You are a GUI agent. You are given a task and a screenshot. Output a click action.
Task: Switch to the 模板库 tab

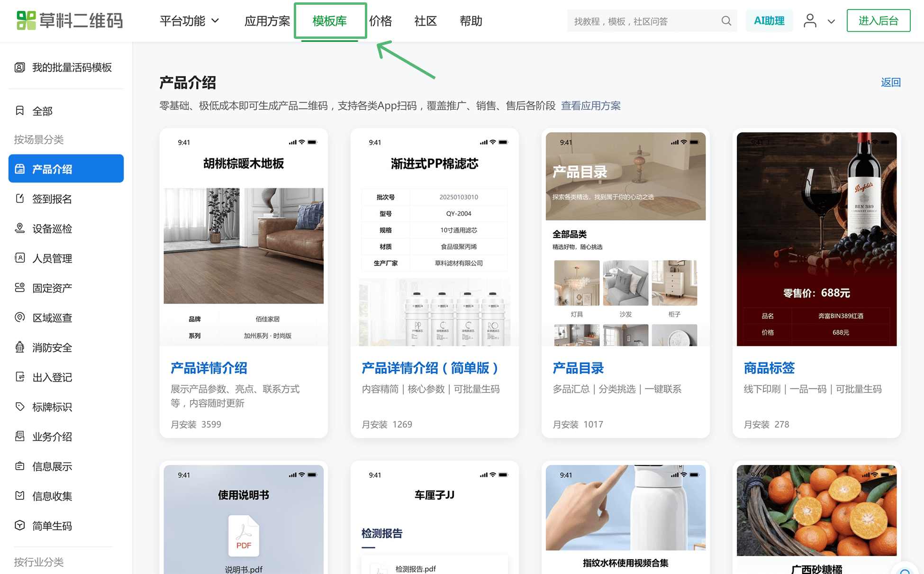pyautogui.click(x=330, y=21)
